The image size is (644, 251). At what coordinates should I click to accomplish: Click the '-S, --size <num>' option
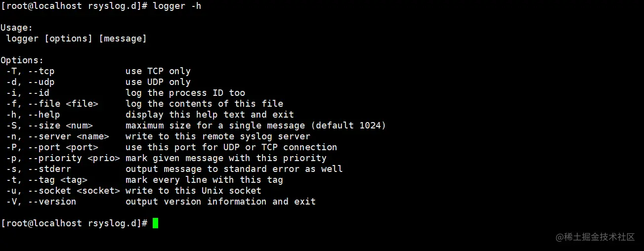(49, 125)
